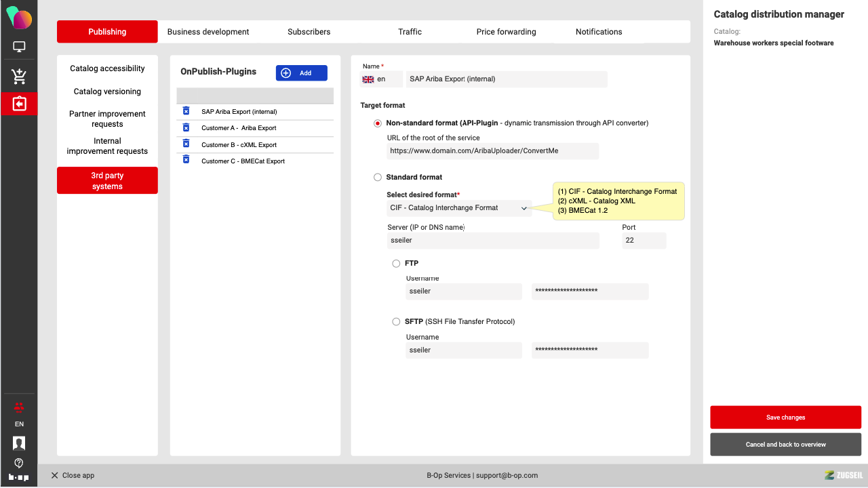Select the Non-standard format radio button

378,123
